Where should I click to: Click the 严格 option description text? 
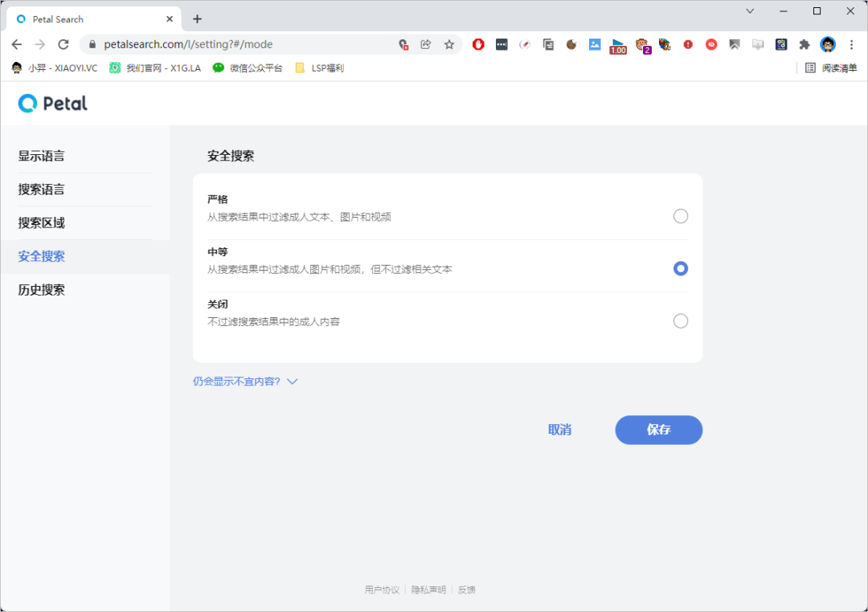pyautogui.click(x=300, y=217)
